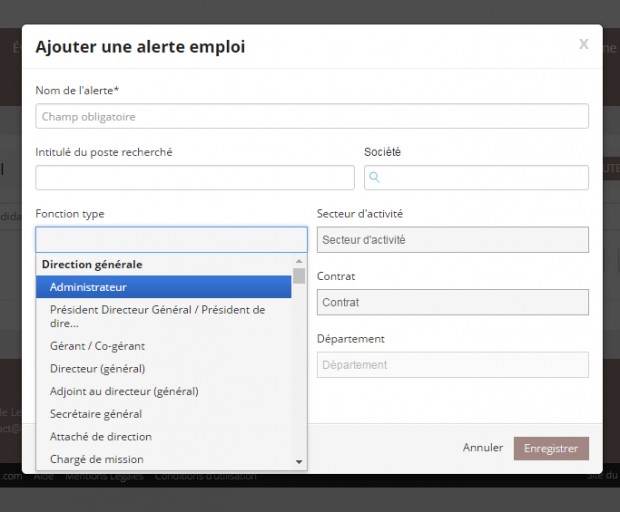The image size is (620, 512).
Task: Click the Enregistrer button
Action: click(551, 448)
